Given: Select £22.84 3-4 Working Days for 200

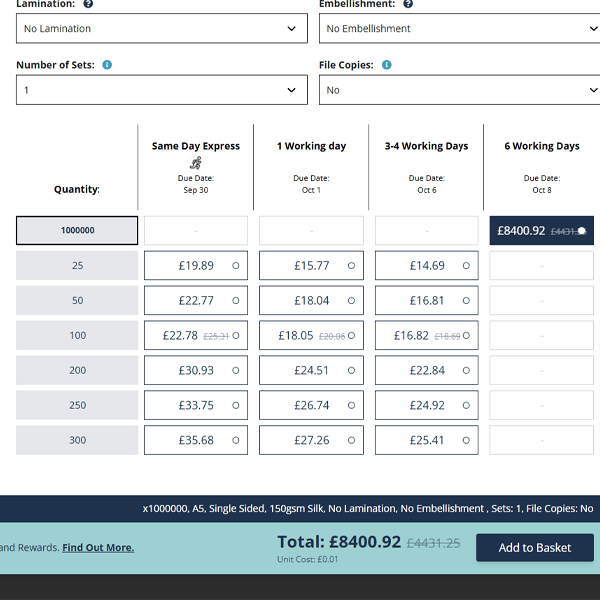Looking at the screenshot, I should tap(427, 370).
